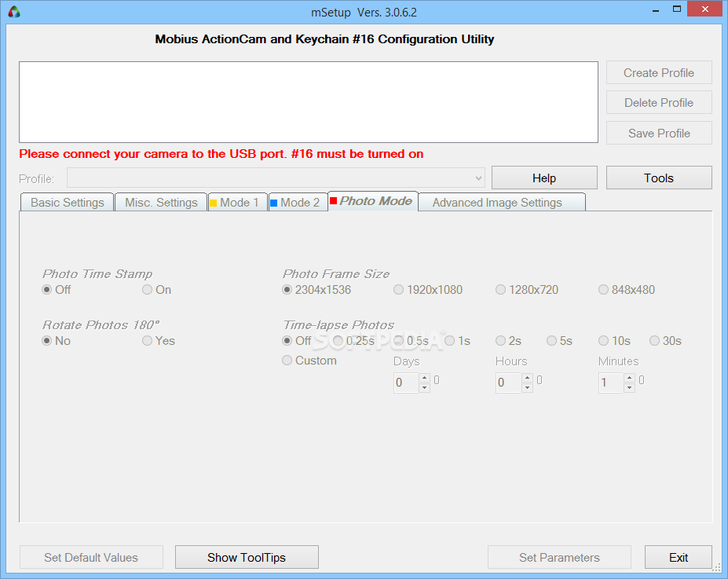The image size is (728, 579).
Task: Maximize the mSetup window
Action: pos(677,9)
